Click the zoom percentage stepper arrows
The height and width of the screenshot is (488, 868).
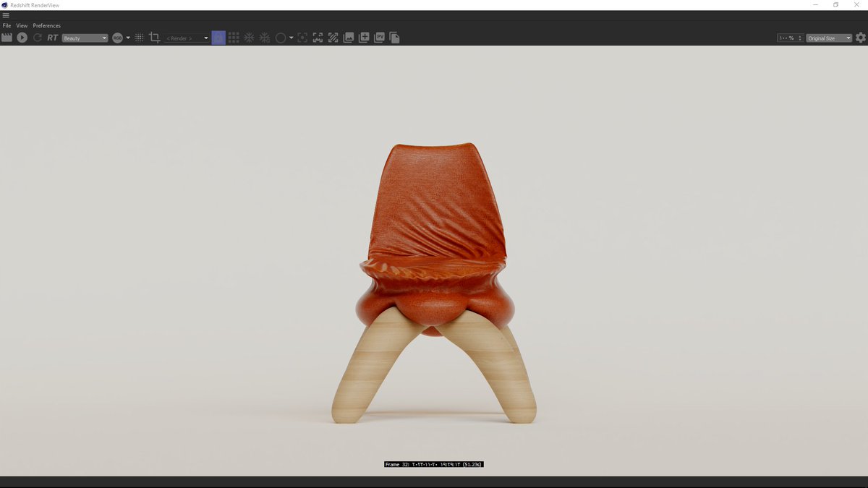coord(800,38)
